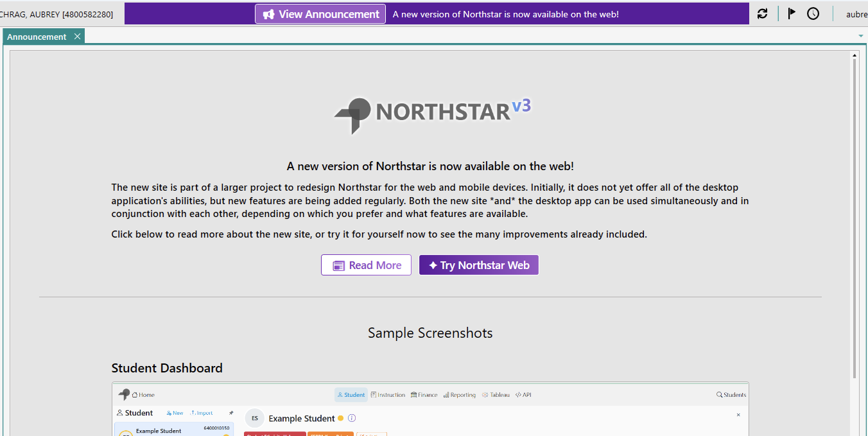Click the refresh icon in top bar
This screenshot has width=868, height=436.
click(762, 13)
